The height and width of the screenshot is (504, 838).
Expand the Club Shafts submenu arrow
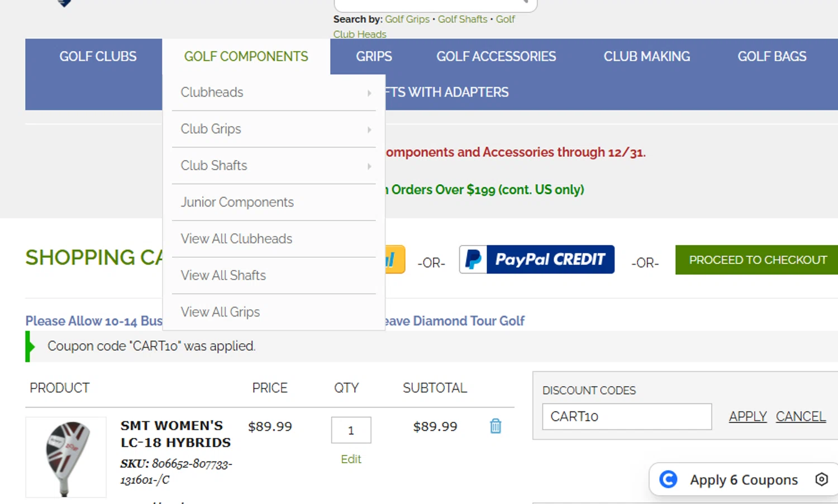[x=369, y=166]
